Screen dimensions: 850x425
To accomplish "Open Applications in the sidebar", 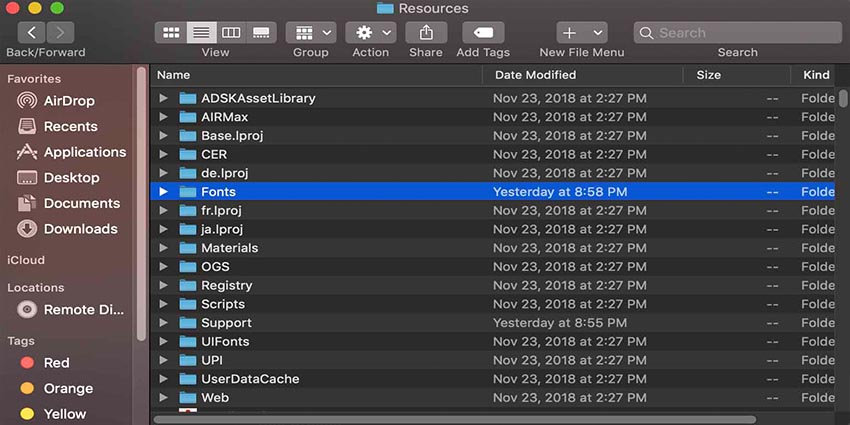I will coord(84,152).
